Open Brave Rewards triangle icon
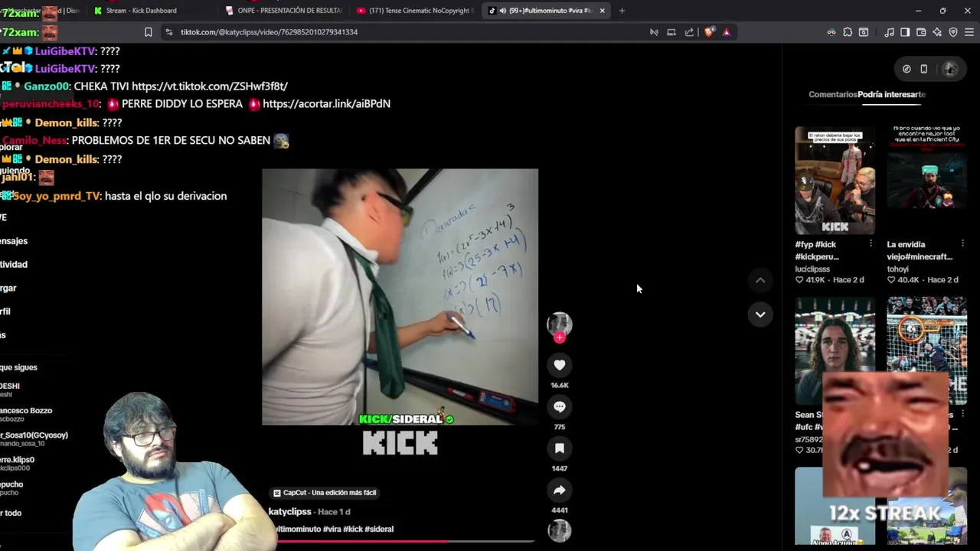The width and height of the screenshot is (980, 551). pyautogui.click(x=727, y=32)
